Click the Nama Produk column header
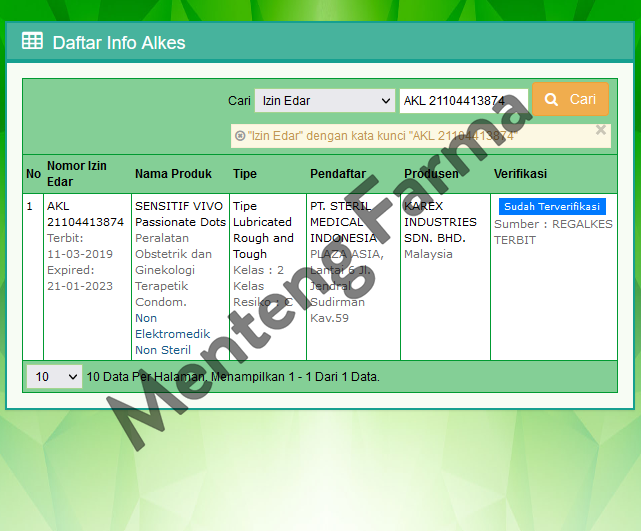This screenshot has height=531, width=641. click(173, 174)
